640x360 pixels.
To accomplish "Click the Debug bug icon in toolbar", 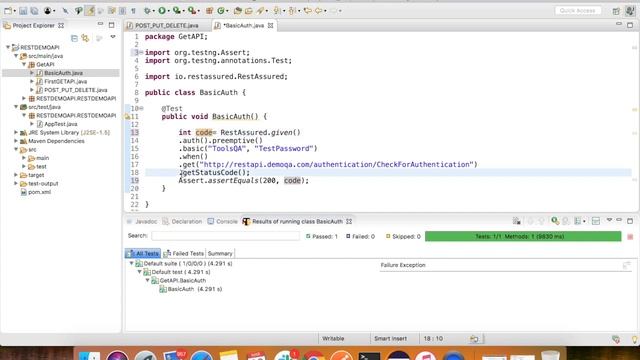I will coord(147,11).
